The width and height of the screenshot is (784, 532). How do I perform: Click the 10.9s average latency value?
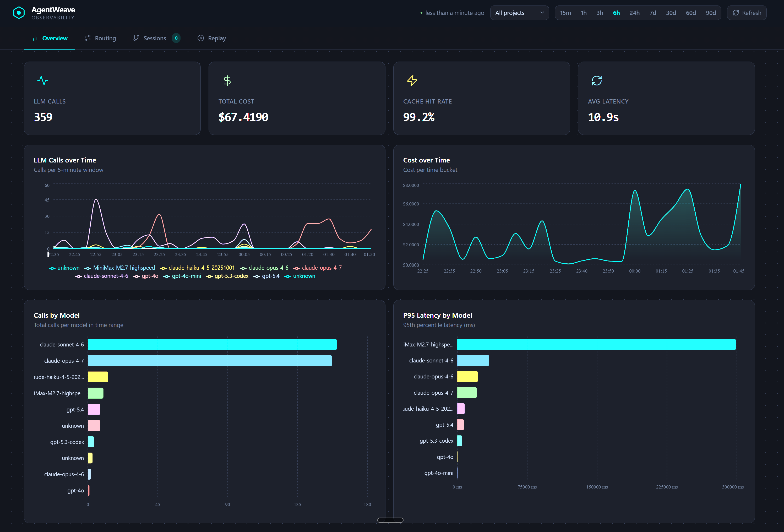[603, 117]
